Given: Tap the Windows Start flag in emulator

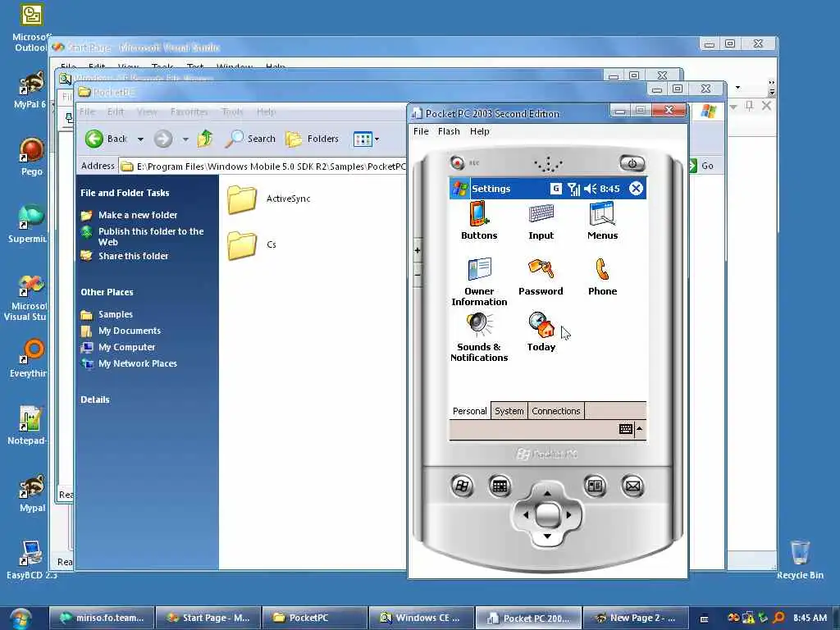Looking at the screenshot, I should (x=459, y=189).
